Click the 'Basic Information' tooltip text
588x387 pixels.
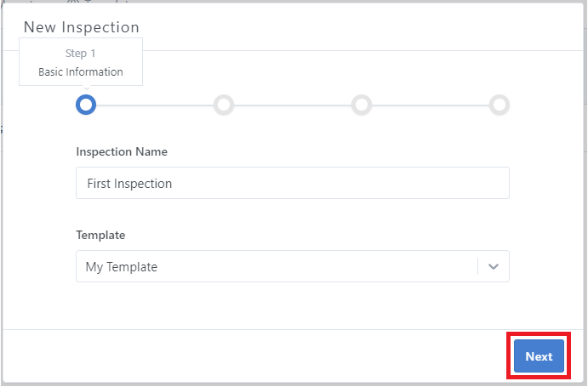click(81, 72)
